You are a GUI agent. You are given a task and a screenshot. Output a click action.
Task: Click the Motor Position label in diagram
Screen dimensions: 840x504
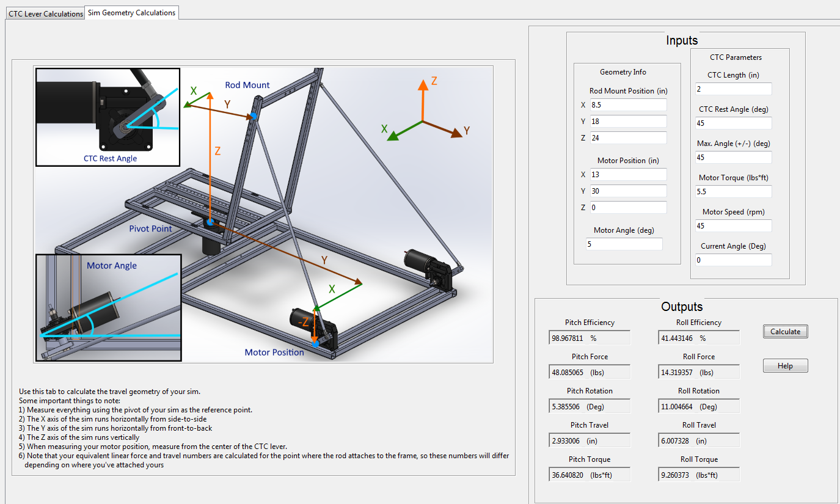274,352
